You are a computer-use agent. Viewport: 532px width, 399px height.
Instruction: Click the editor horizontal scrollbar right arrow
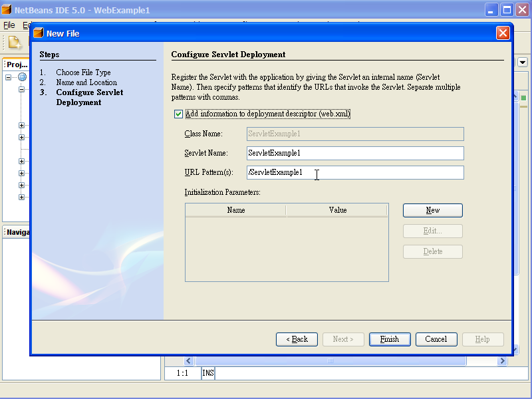(x=502, y=360)
